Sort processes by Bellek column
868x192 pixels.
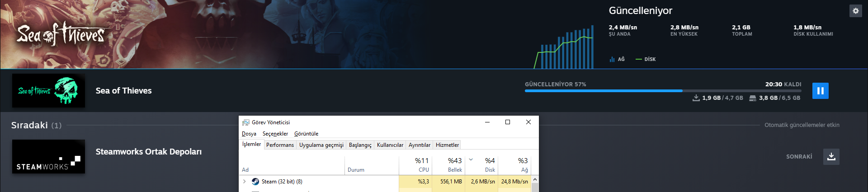(x=448, y=165)
